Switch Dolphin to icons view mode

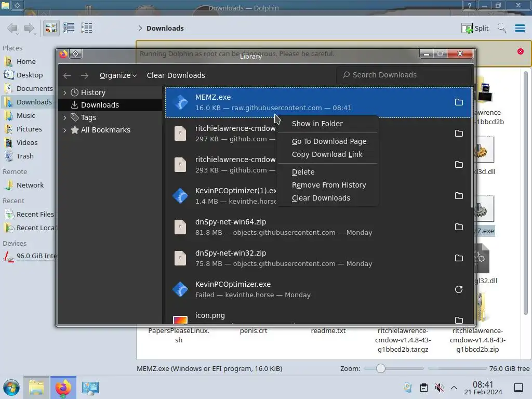coord(51,28)
